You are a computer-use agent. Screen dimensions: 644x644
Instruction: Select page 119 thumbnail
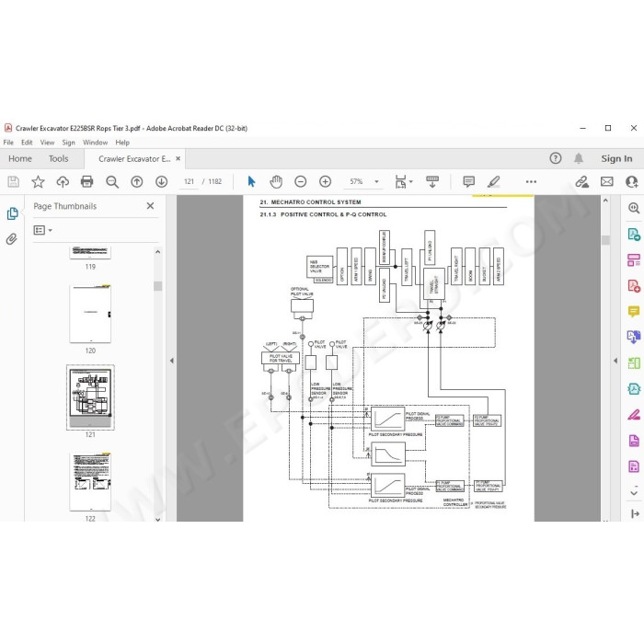pos(90,252)
